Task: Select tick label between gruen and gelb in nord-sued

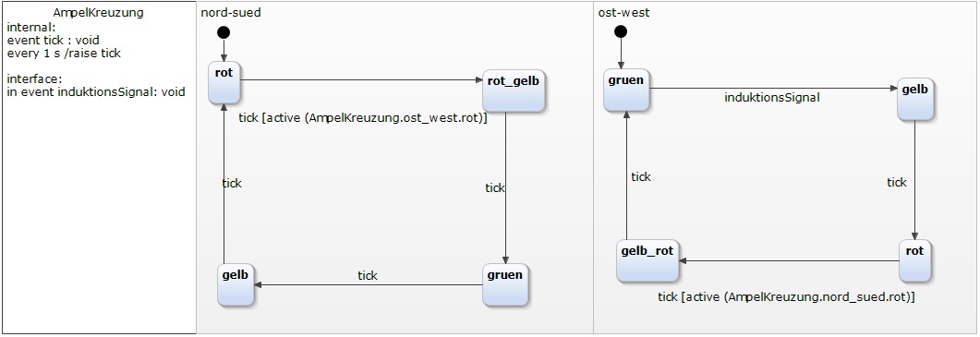Action: pos(368,275)
